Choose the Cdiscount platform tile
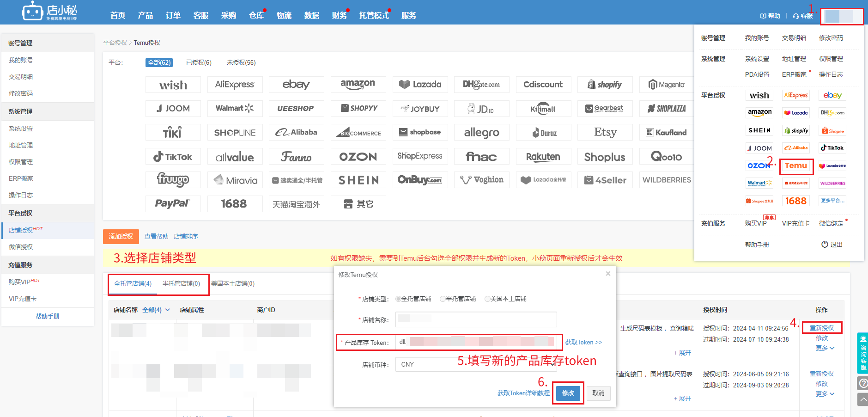Screen dimensions: 868x417 pos(543,85)
